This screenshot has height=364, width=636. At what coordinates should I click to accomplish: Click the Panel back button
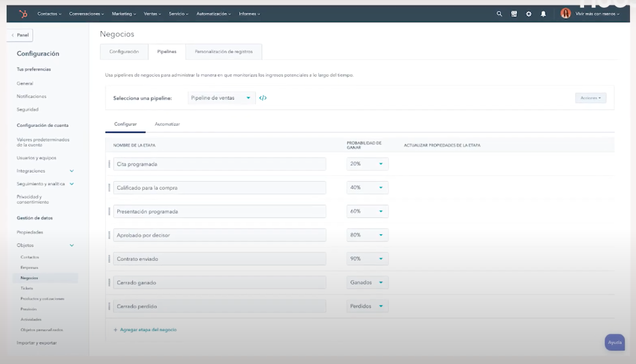tap(20, 35)
